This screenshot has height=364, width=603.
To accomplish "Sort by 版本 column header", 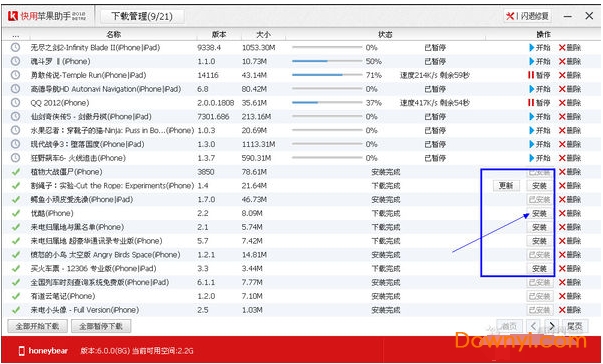I will tap(219, 35).
